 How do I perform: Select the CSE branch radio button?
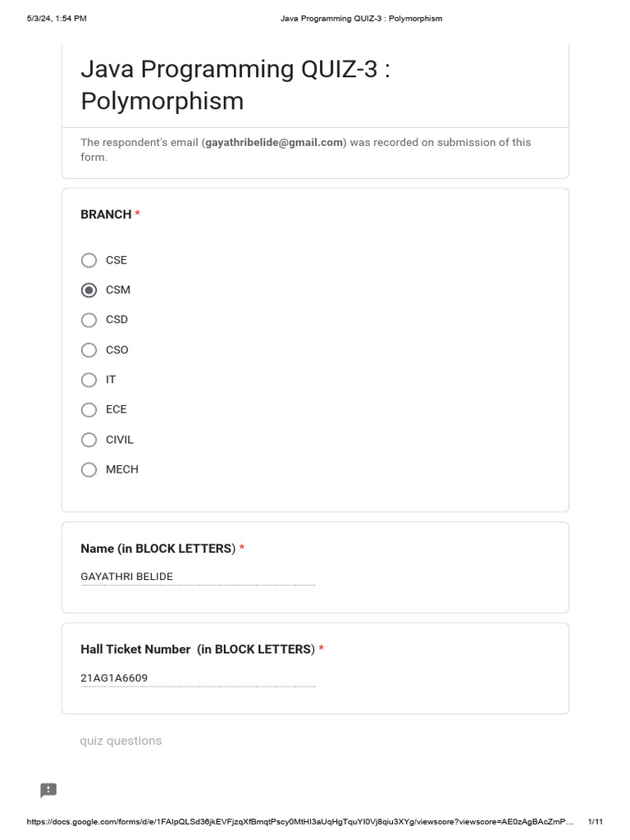89,260
